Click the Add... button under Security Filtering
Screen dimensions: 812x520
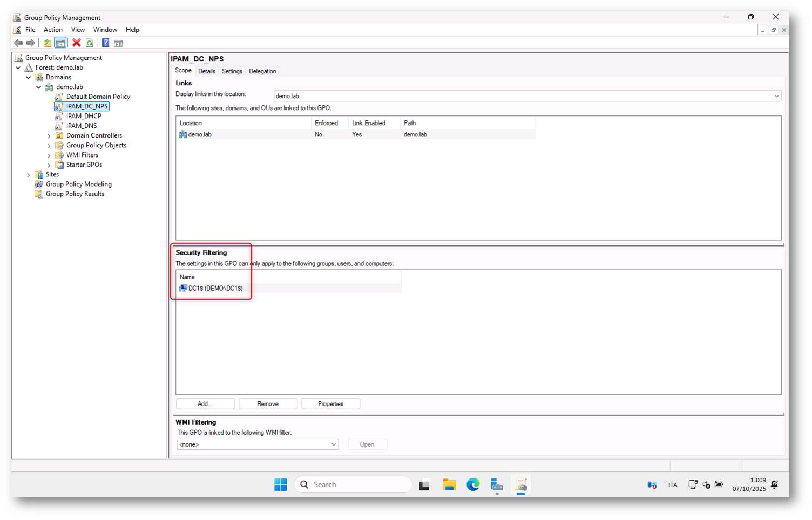[205, 403]
